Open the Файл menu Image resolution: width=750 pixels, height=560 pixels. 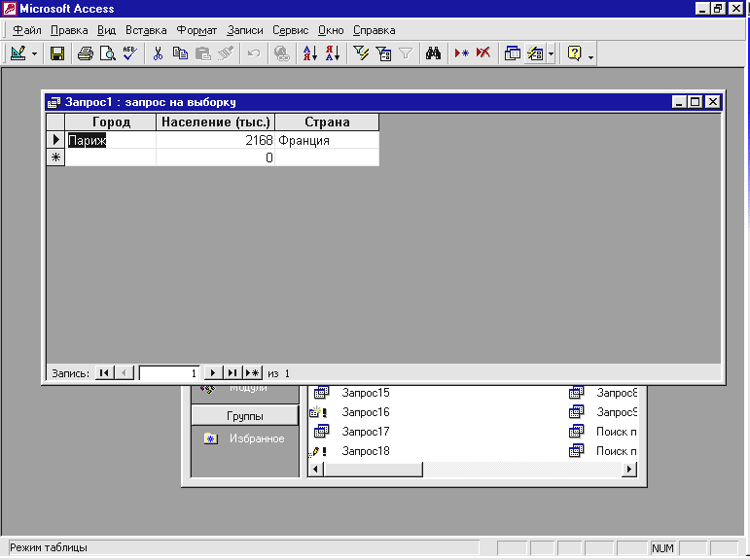click(27, 30)
